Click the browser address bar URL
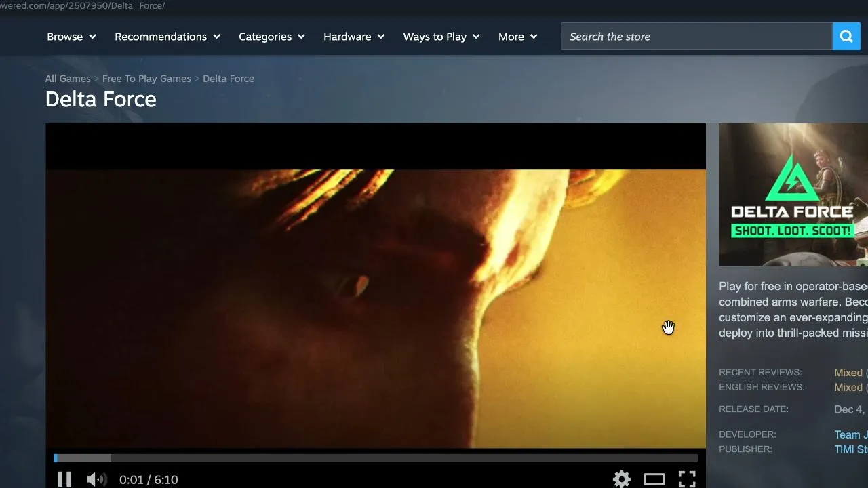868x488 pixels. pos(83,6)
